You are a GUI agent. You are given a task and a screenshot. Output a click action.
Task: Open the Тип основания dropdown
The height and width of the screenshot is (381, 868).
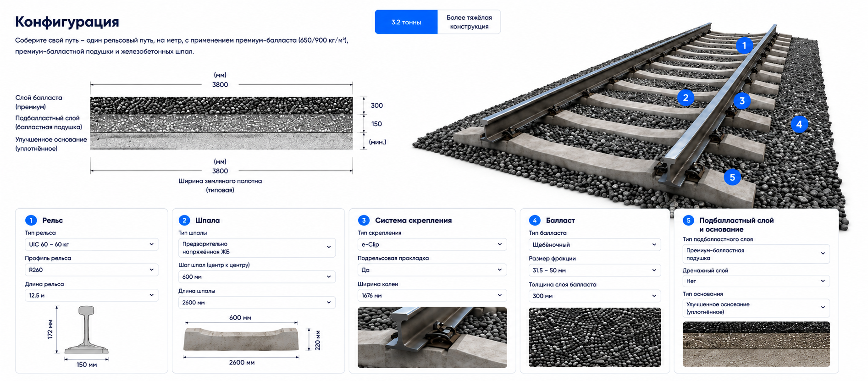click(756, 308)
